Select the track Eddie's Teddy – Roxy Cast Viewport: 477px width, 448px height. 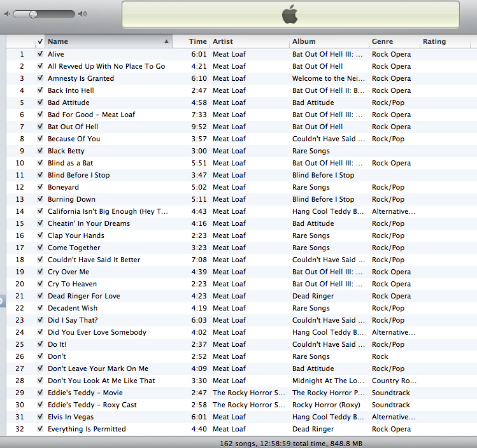(x=92, y=405)
